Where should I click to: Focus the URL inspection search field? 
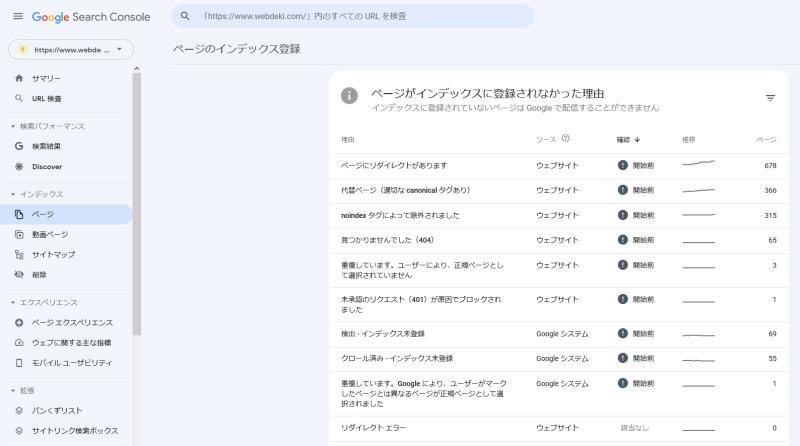353,16
